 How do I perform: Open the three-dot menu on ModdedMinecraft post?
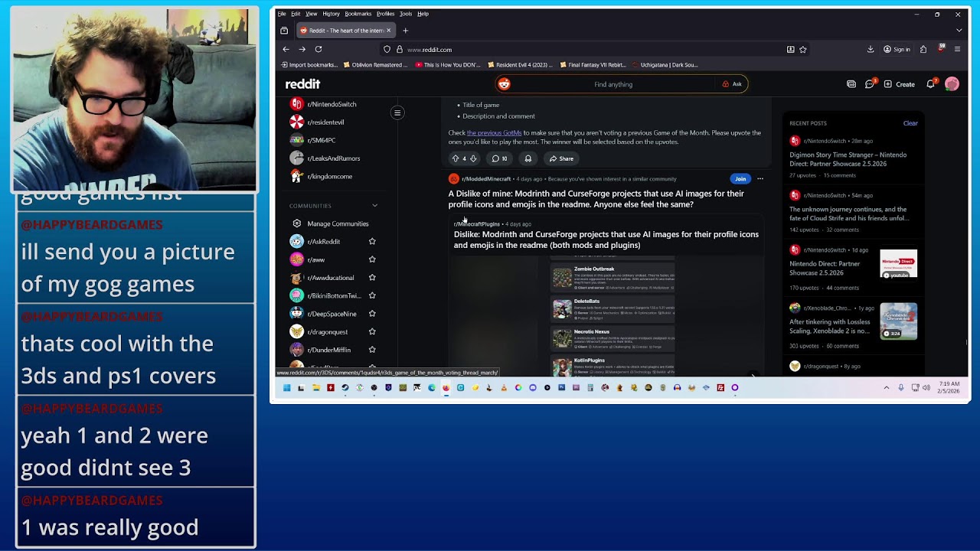(x=760, y=179)
